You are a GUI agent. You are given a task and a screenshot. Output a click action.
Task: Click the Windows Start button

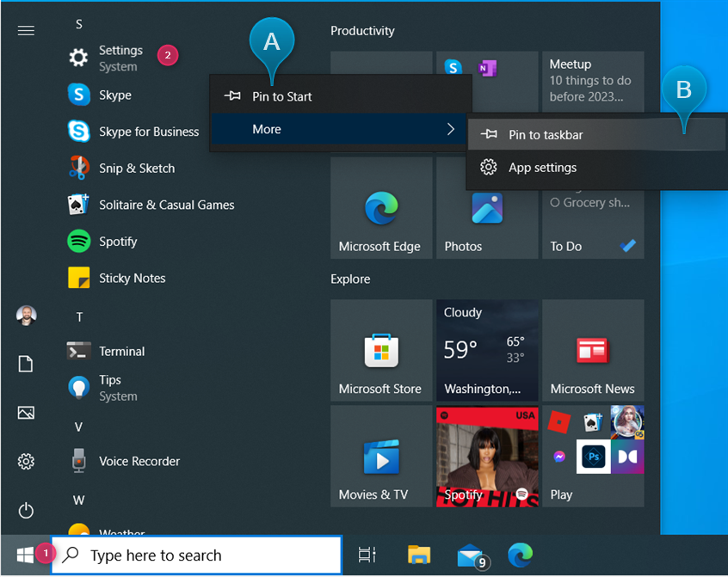tap(25, 555)
